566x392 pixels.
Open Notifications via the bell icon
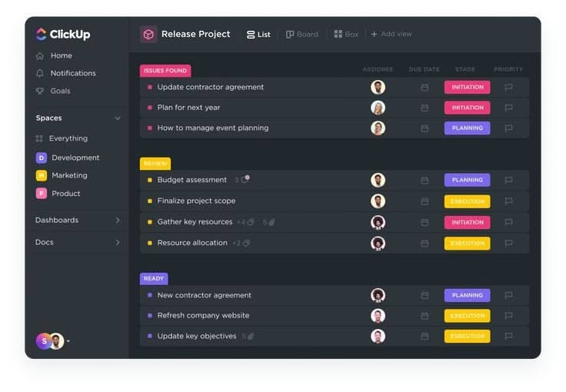pyautogui.click(x=40, y=74)
